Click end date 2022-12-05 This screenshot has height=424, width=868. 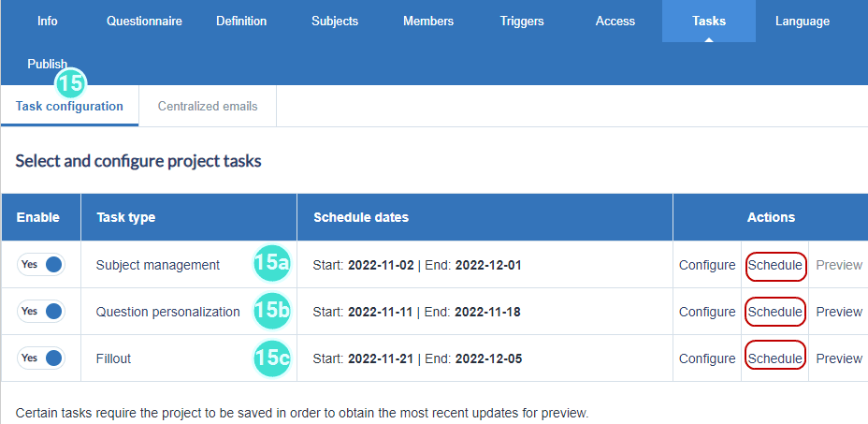pos(488,359)
